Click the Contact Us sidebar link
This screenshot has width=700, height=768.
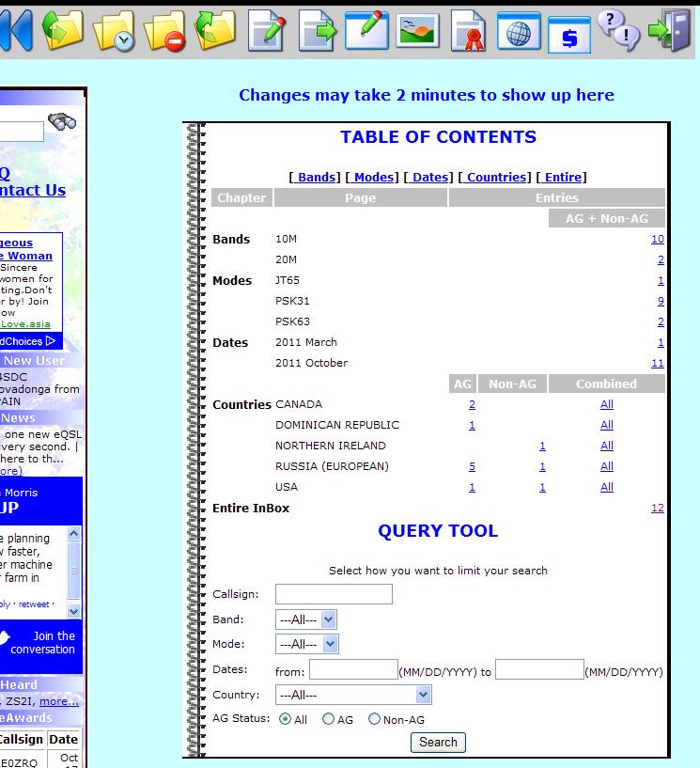click(32, 190)
